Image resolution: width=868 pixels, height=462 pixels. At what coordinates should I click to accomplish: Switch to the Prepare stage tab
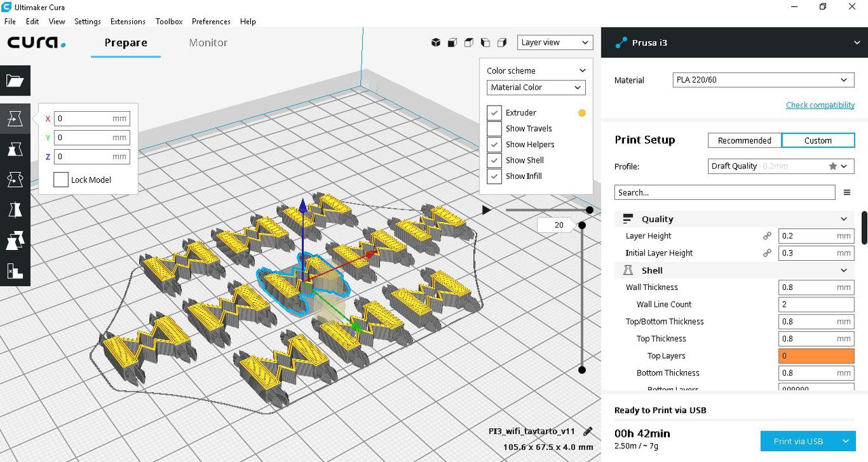pos(125,43)
